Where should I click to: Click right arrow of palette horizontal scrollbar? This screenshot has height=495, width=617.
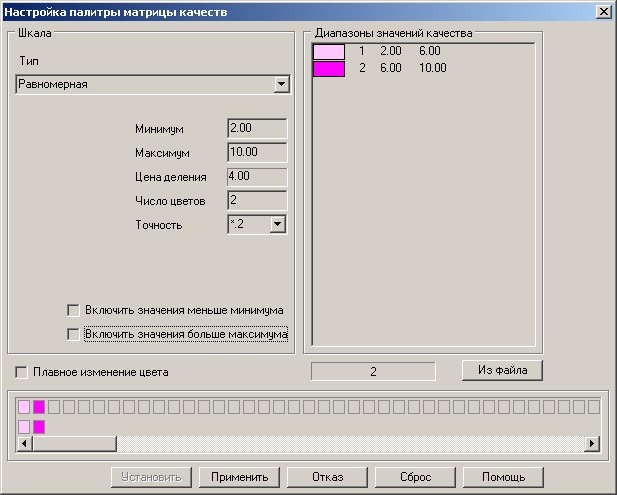(x=592, y=443)
